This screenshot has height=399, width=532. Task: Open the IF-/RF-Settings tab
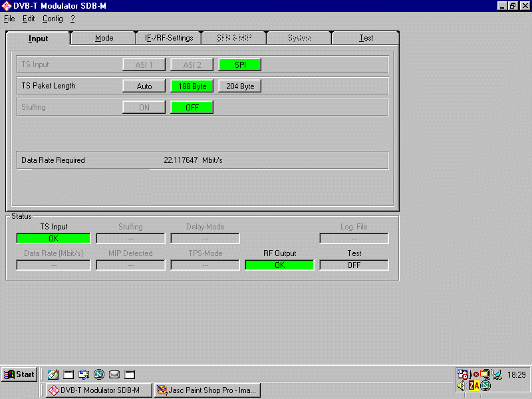click(169, 38)
